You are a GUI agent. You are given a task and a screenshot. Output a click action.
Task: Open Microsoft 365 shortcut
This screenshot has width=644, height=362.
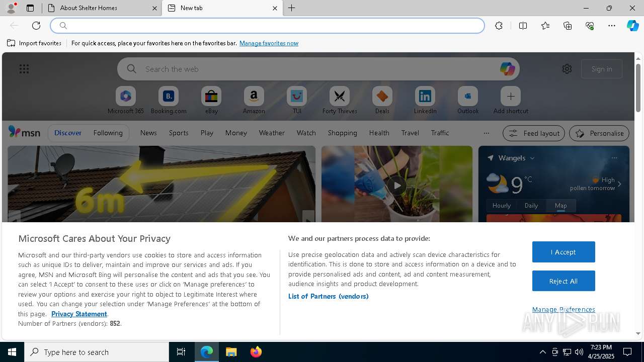click(126, 101)
